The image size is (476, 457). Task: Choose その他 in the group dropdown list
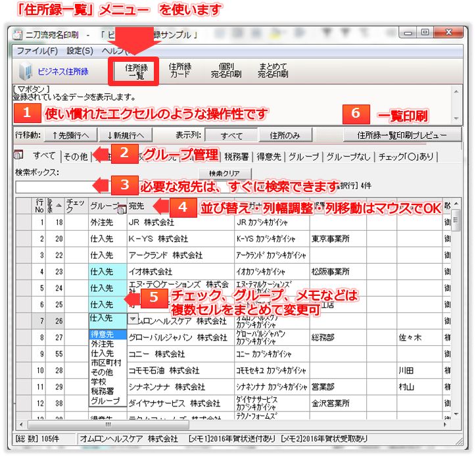[108, 372]
